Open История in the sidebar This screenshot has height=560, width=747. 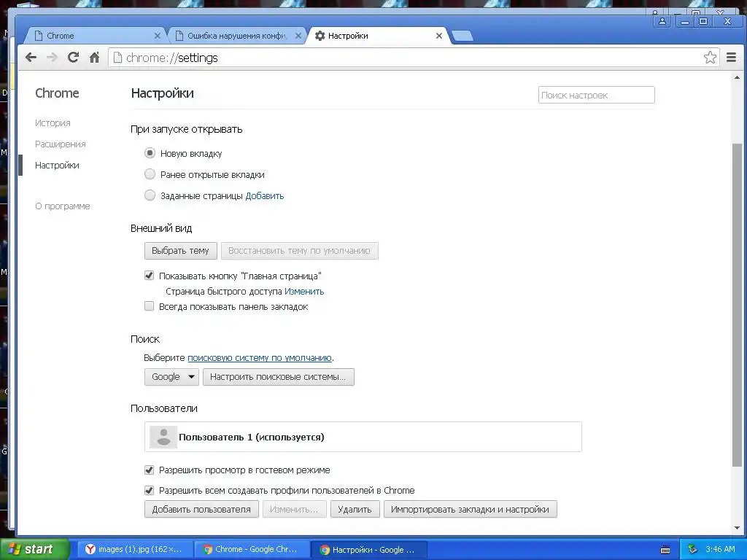coord(53,122)
